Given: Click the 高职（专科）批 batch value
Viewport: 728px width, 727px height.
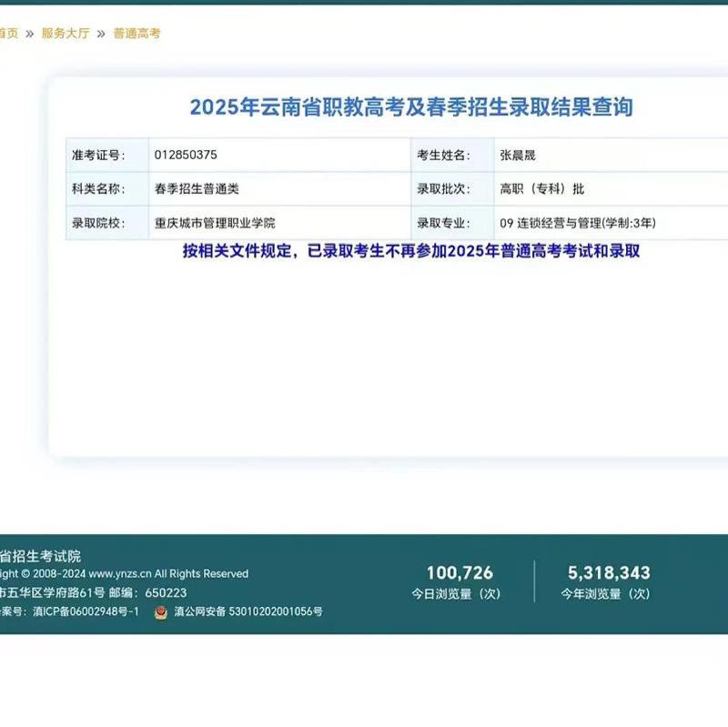Looking at the screenshot, I should point(541,188).
